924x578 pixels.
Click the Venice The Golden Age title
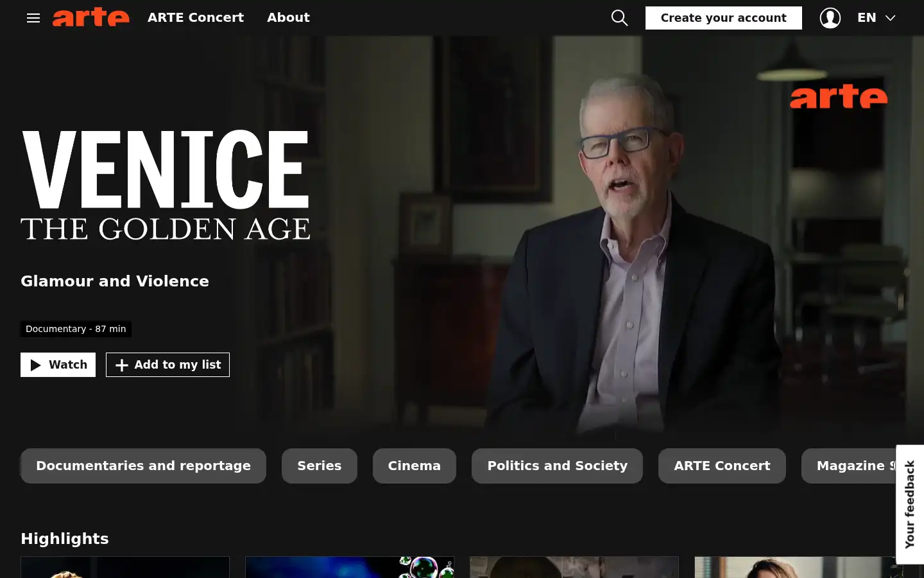point(166,185)
